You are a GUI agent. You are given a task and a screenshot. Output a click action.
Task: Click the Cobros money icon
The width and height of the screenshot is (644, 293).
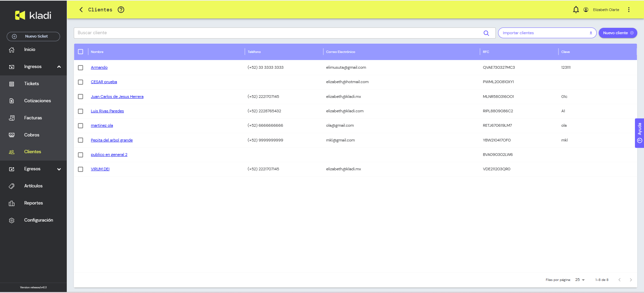(x=12, y=135)
